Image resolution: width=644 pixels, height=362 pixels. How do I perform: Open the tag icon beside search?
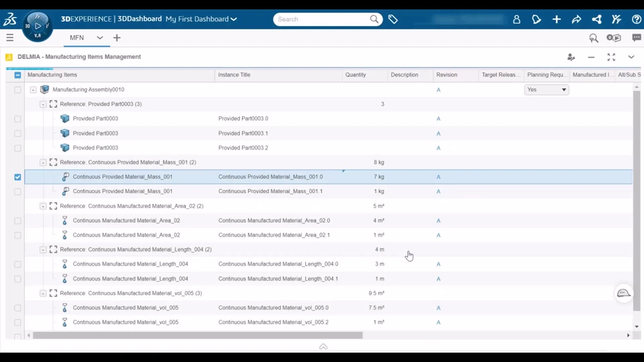(392, 19)
